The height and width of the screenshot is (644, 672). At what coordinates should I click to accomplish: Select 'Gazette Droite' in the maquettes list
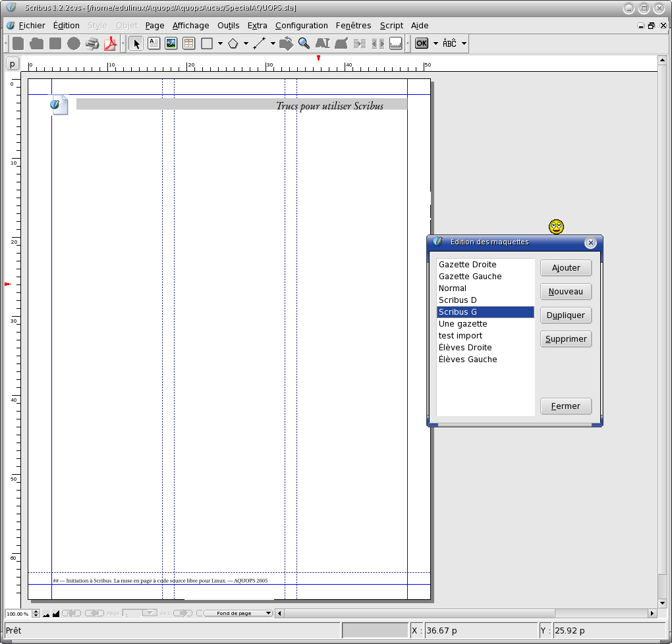468,265
